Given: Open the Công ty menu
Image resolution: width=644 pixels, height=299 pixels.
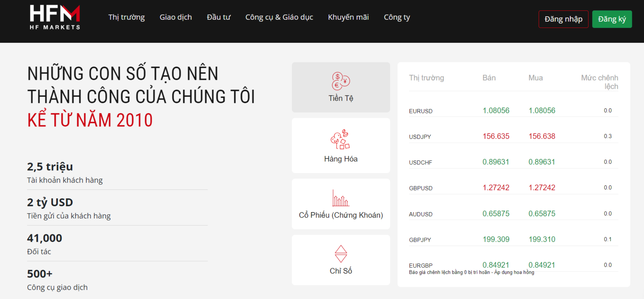Looking at the screenshot, I should (397, 17).
